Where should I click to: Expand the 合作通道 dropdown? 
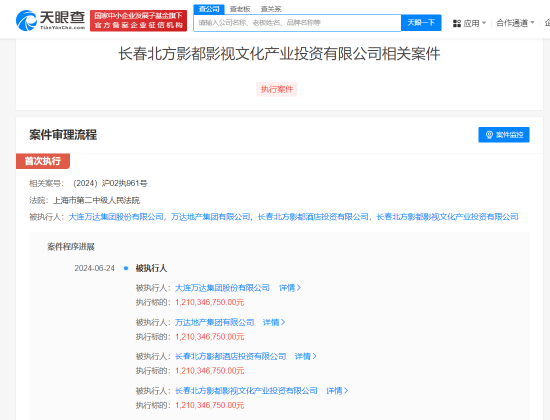(515, 23)
